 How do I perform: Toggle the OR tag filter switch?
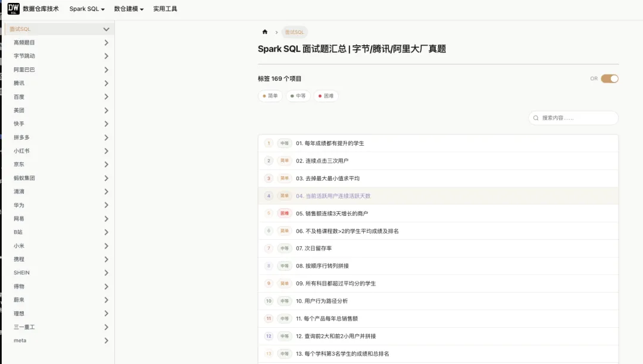610,79
